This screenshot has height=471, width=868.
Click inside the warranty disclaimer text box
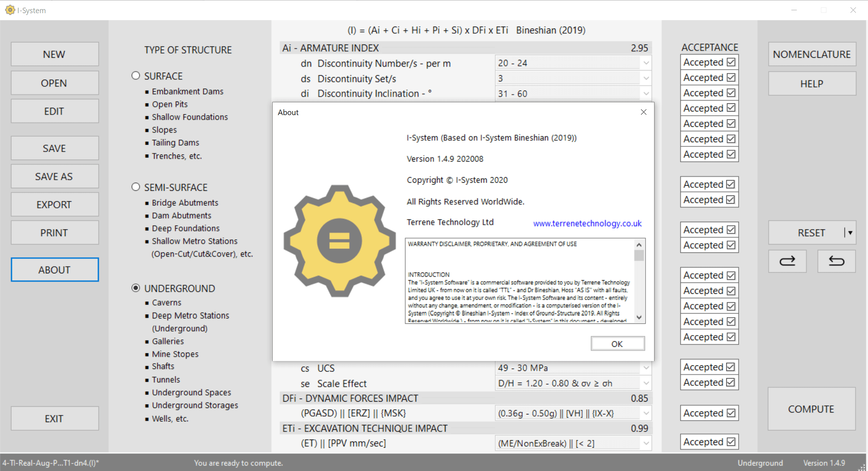coord(520,281)
